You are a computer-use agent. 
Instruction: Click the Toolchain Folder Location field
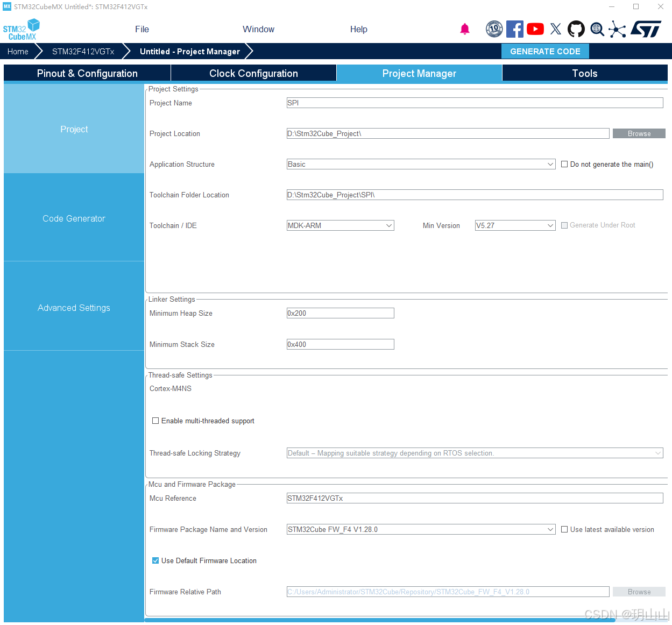[x=475, y=195]
